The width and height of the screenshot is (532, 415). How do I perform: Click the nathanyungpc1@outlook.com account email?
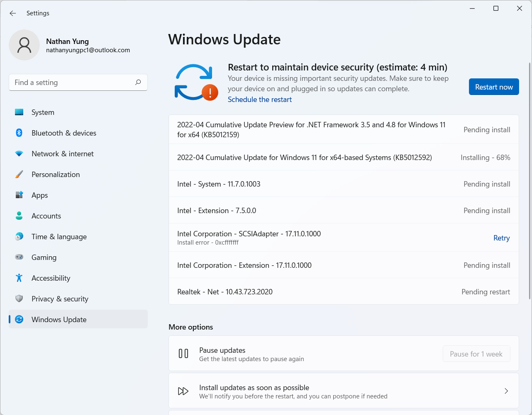(x=88, y=50)
